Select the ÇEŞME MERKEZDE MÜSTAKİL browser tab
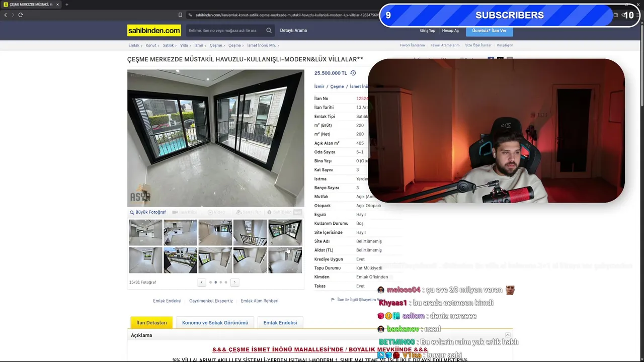This screenshot has width=644, height=362. tap(31, 5)
